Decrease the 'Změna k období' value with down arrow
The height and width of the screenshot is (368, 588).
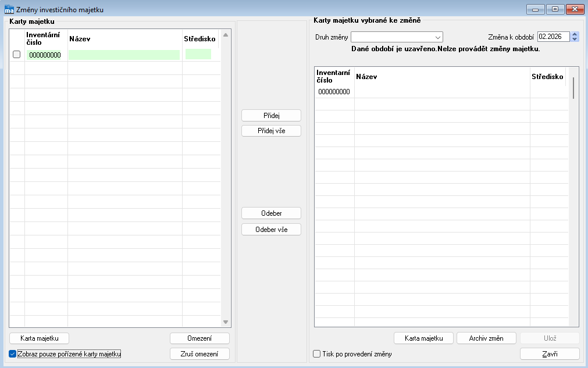(x=575, y=39)
